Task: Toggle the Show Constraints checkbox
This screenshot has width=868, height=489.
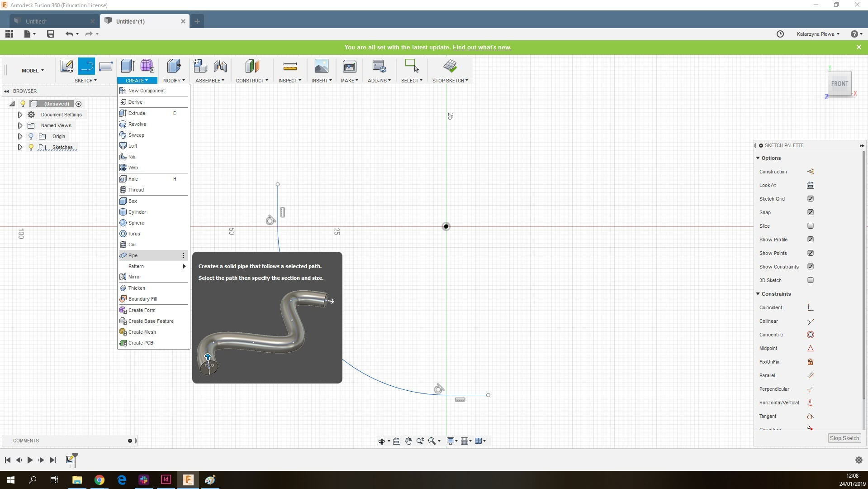Action: (x=811, y=267)
